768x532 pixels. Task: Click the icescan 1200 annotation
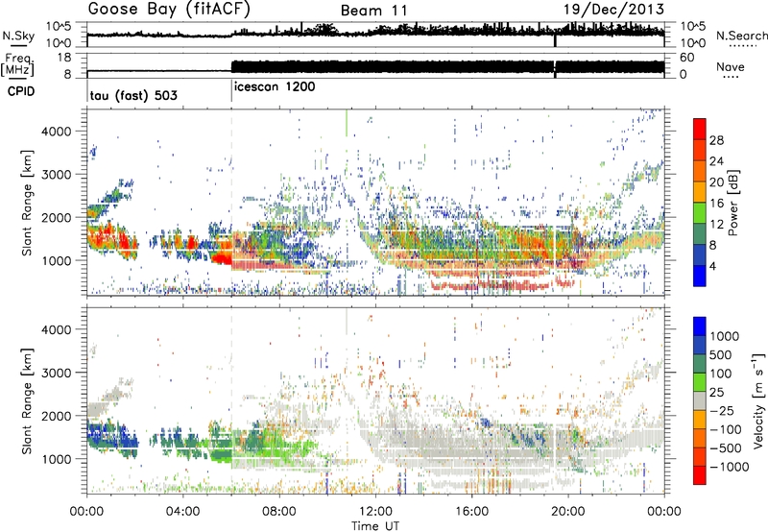pyautogui.click(x=275, y=87)
